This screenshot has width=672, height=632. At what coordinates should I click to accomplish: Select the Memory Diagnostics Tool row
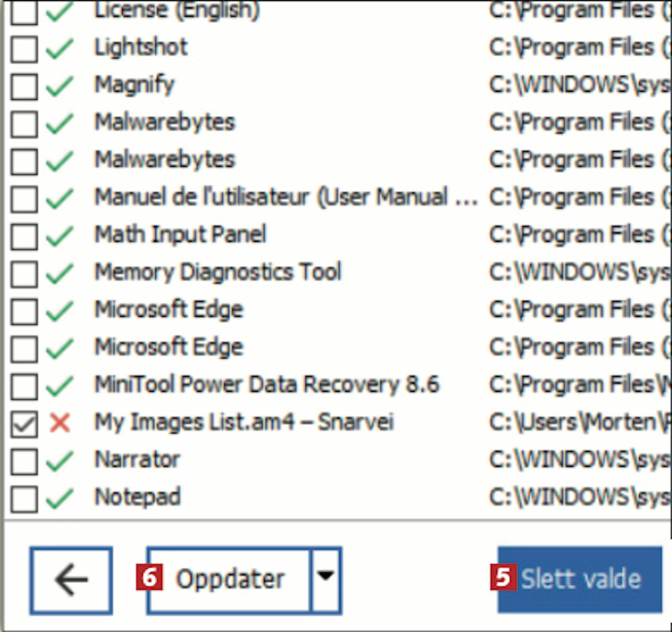click(x=218, y=272)
